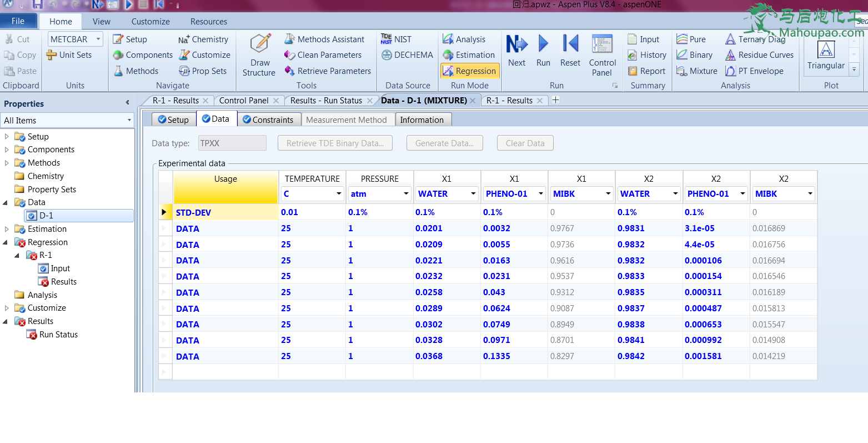Screen dimensions: 868x443
Task: Open X1 PHENO-01 component dropdown
Action: 541,194
